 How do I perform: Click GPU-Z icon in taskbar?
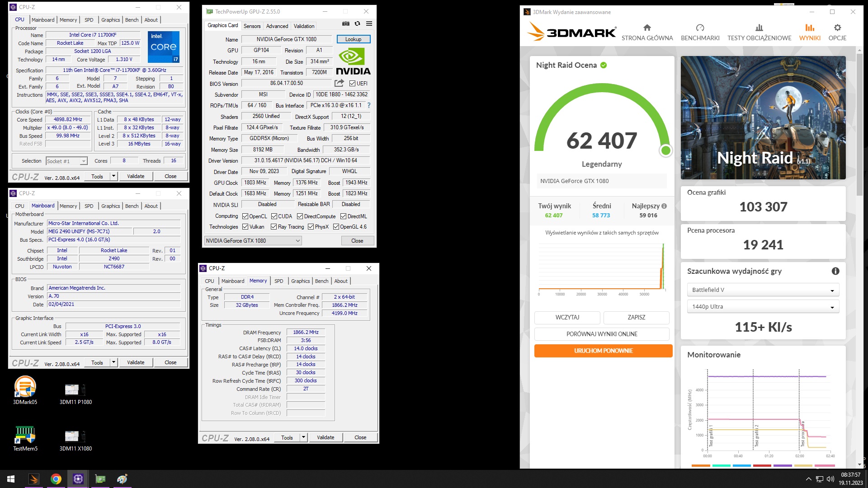[100, 479]
